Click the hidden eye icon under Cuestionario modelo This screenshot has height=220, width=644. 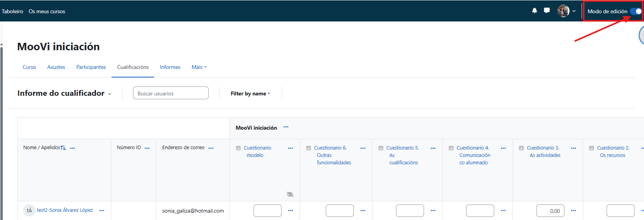pyautogui.click(x=290, y=194)
